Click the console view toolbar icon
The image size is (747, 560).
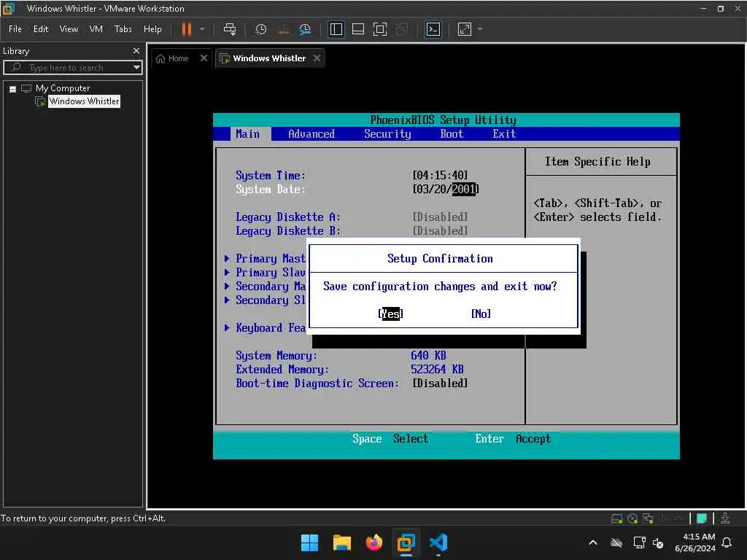433,29
